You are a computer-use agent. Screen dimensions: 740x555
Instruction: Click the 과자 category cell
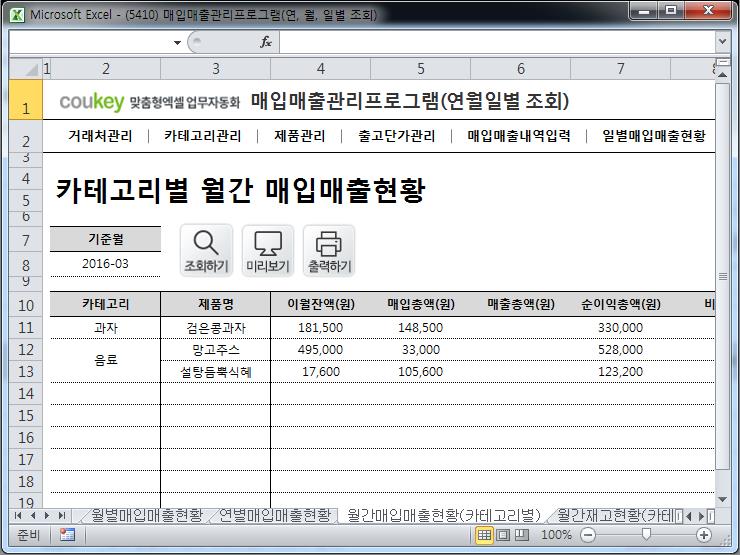click(x=105, y=328)
